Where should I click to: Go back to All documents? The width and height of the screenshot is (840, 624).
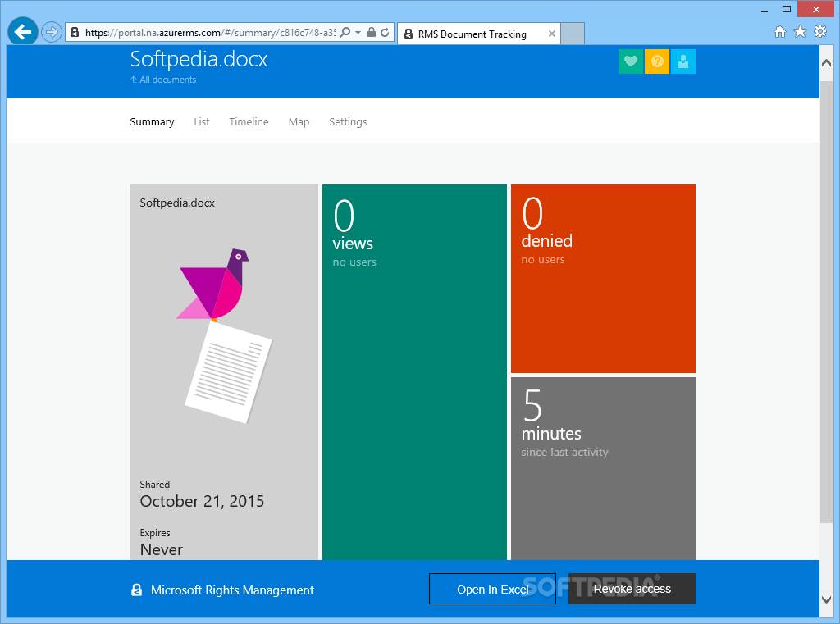pyautogui.click(x=163, y=80)
